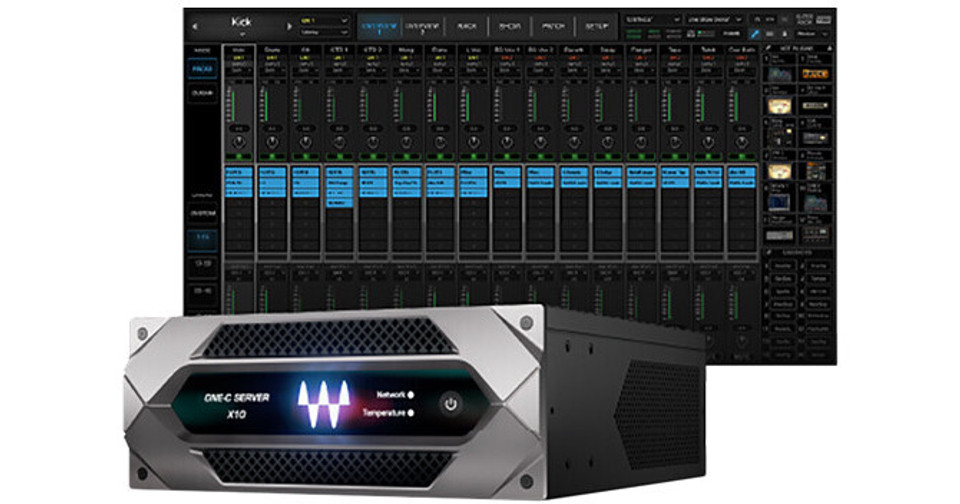This screenshot has width=960, height=504.
Task: Select second blue plugin slot on Snare channel
Action: point(272,182)
